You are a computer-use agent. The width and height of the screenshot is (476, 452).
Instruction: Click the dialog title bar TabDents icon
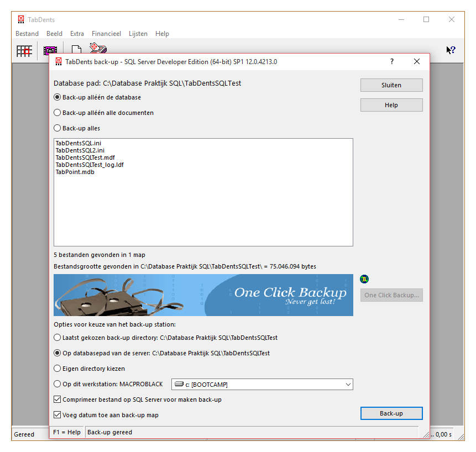coord(59,61)
